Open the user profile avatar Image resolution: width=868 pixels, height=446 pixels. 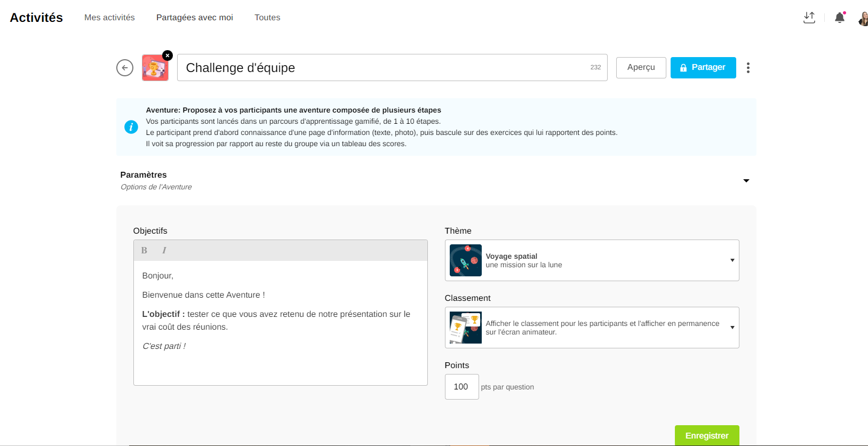pyautogui.click(x=863, y=19)
